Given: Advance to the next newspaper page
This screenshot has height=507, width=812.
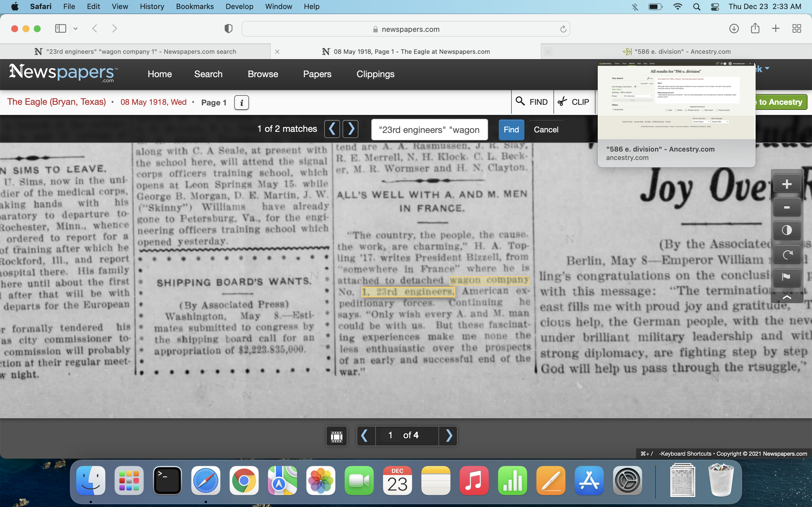Looking at the screenshot, I should click(449, 436).
